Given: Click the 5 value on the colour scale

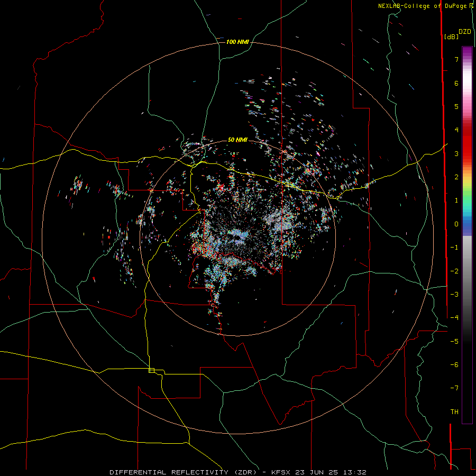Looking at the screenshot, I should pyautogui.click(x=456, y=106).
